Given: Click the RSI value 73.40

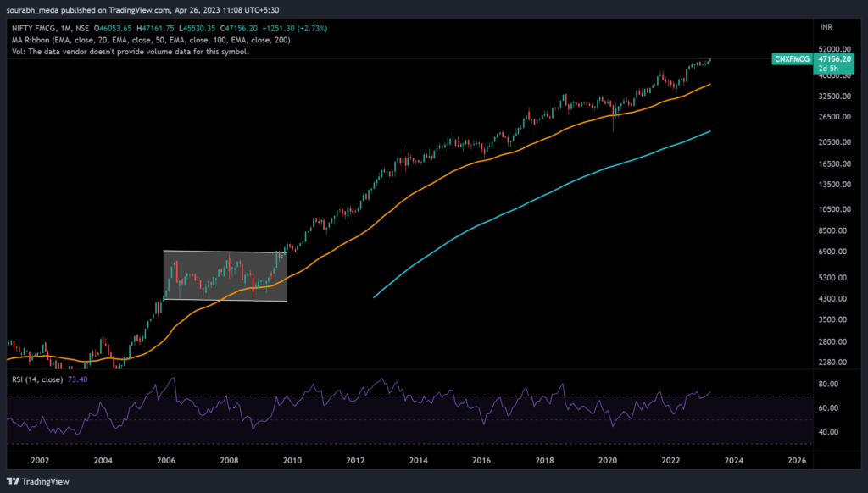Looking at the screenshot, I should (x=77, y=379).
